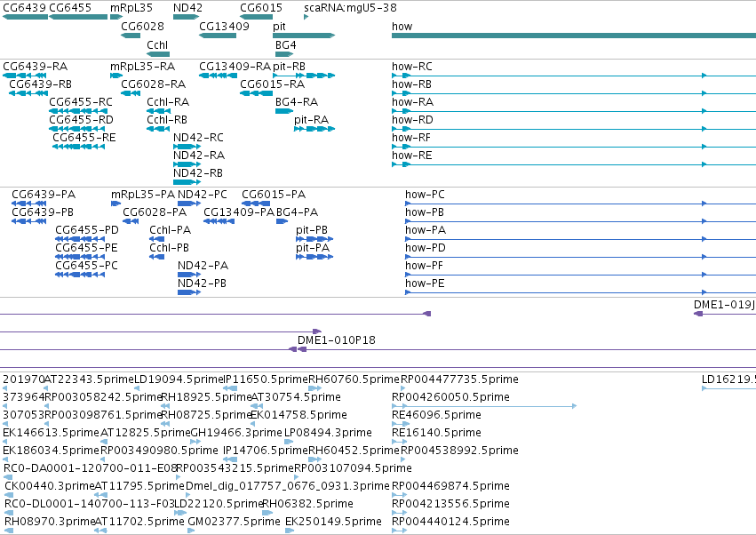Open the GM02377.5prime EST
The width and height of the screenshot is (756, 535).
point(191,531)
